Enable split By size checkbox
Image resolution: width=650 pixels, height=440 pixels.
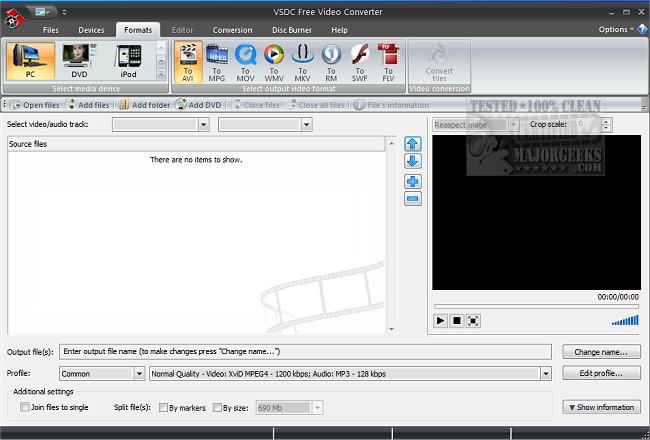coord(217,408)
